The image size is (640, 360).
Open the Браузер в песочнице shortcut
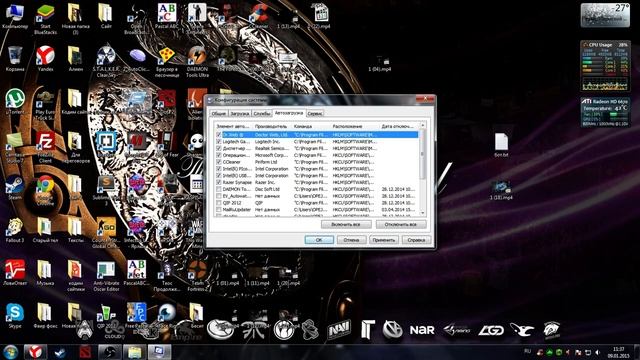167,62
